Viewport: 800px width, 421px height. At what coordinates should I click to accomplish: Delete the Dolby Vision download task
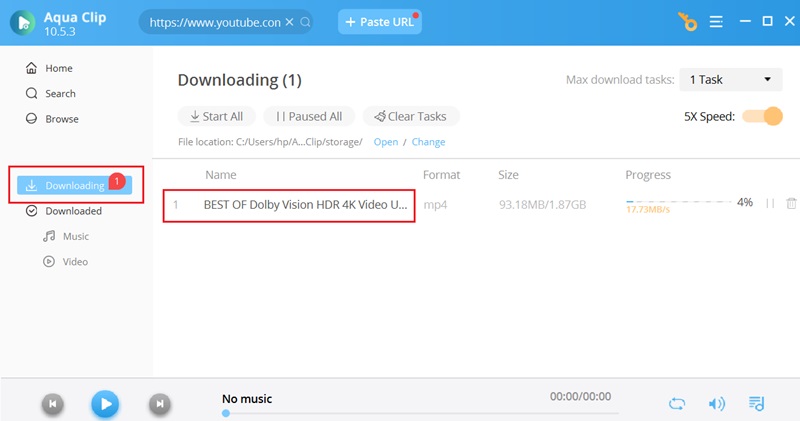tap(791, 204)
